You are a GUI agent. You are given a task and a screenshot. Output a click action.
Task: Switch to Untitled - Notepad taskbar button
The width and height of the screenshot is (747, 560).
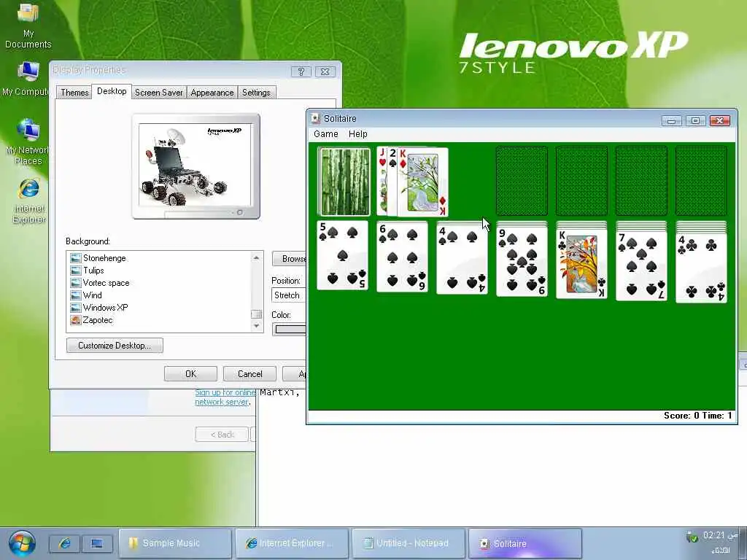(x=409, y=543)
